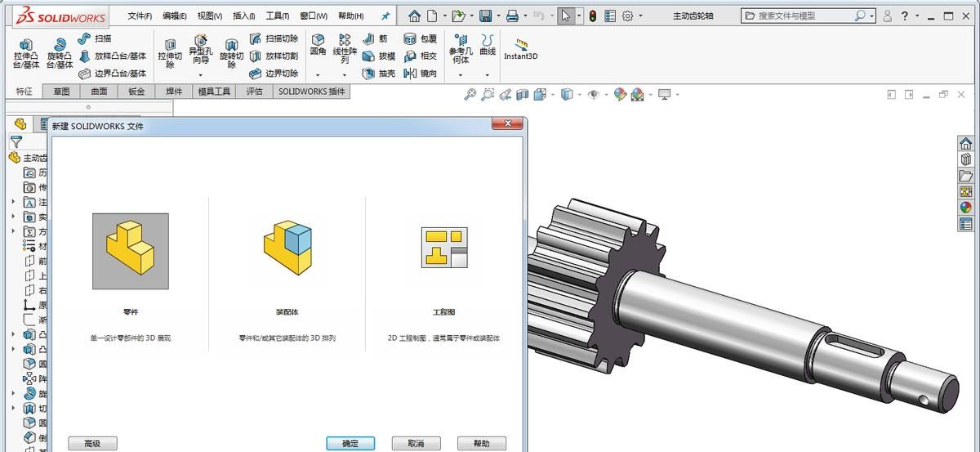Open the search box dropdown arrow

click(x=872, y=16)
